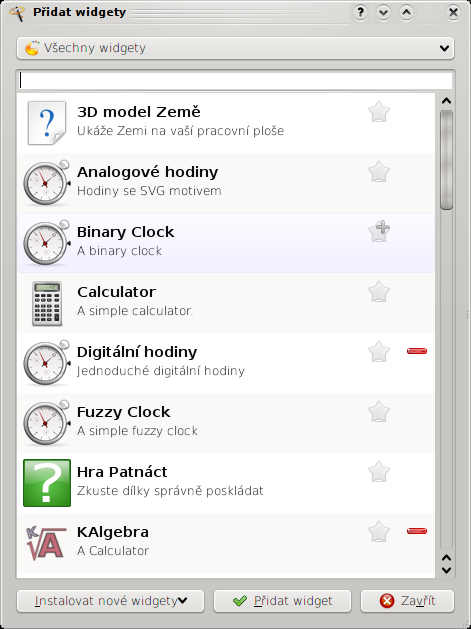
Task: Toggle favorite star for Binary Clock
Action: tap(379, 231)
